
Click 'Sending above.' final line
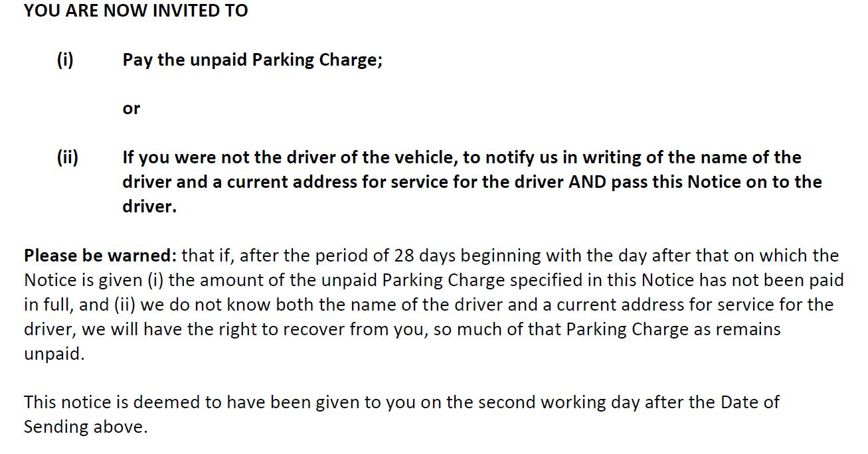tap(86, 427)
